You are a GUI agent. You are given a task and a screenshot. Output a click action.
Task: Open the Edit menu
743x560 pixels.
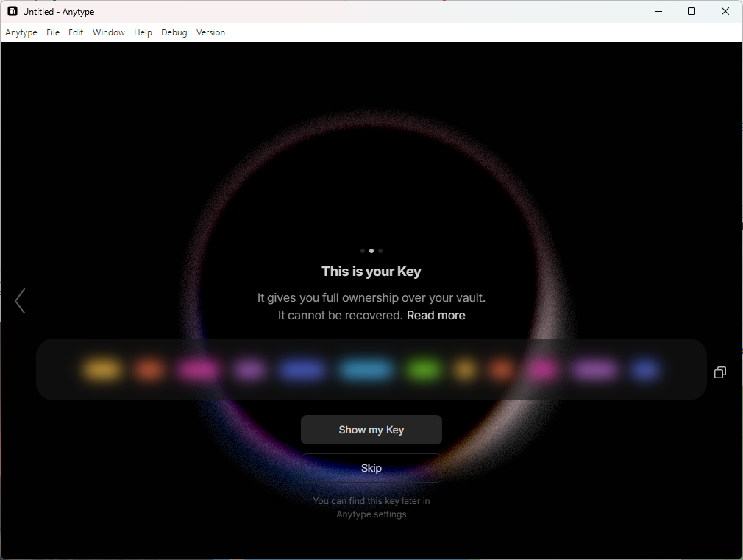click(76, 32)
